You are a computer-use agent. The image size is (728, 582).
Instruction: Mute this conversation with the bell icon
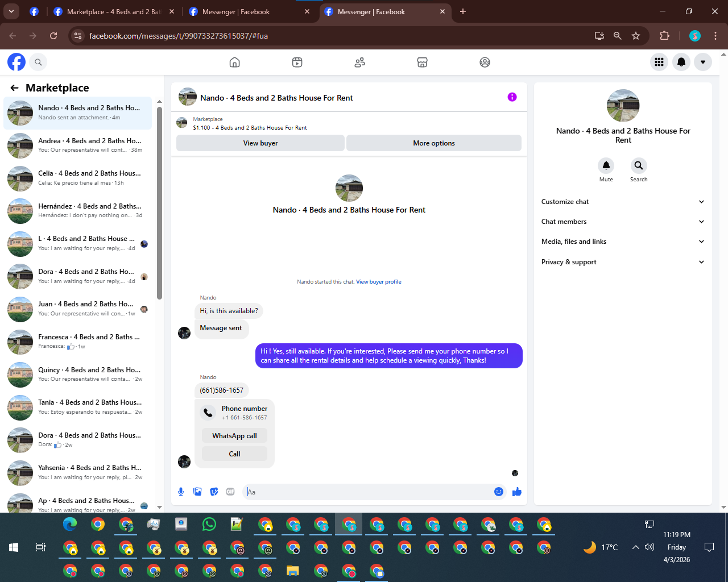[606, 165]
